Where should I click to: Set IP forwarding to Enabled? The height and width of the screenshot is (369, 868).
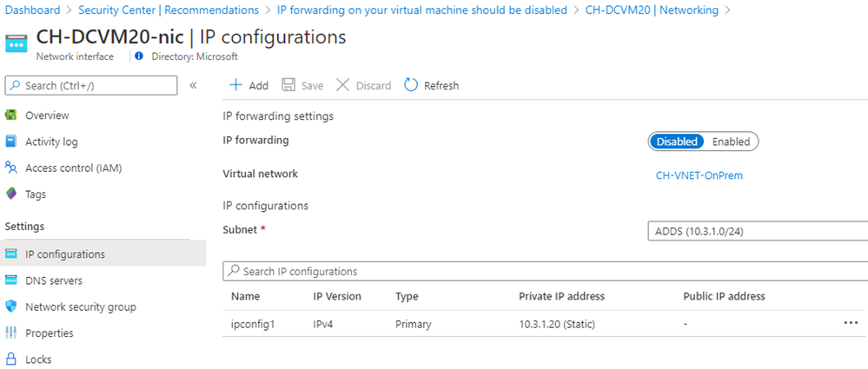[731, 142]
